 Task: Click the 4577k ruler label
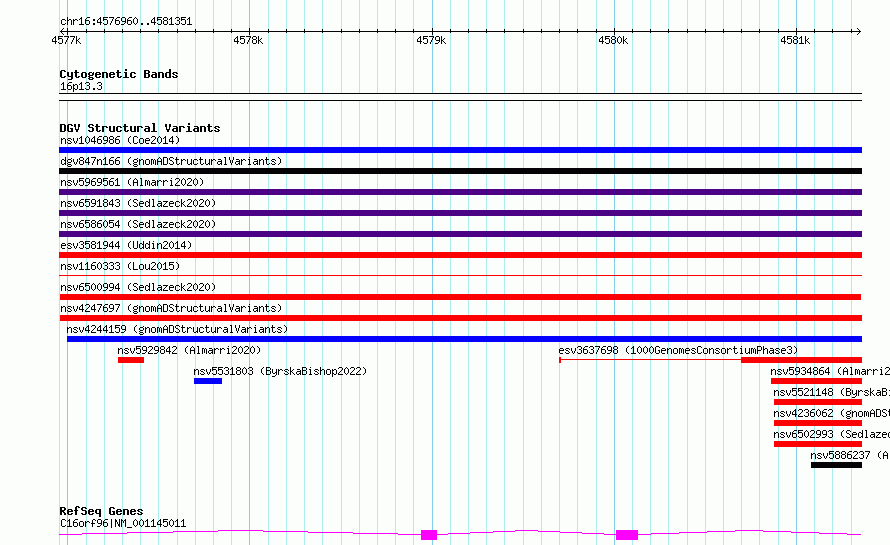coord(66,40)
